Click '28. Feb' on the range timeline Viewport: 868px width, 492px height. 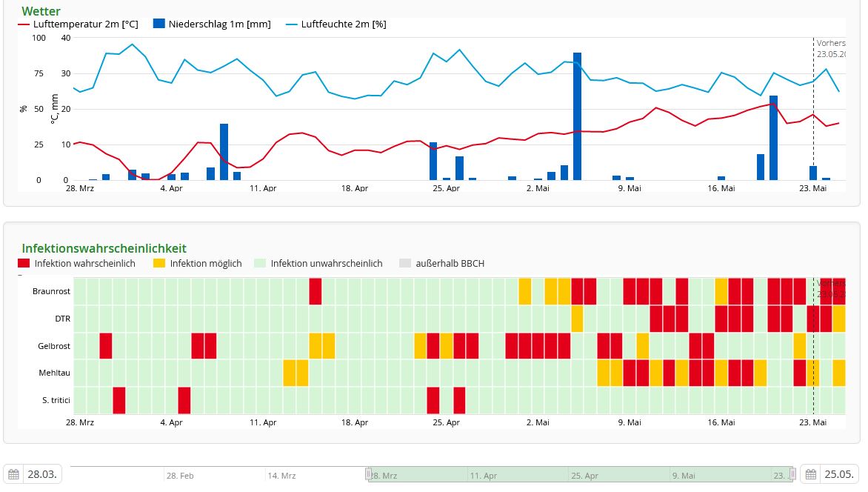[180, 476]
